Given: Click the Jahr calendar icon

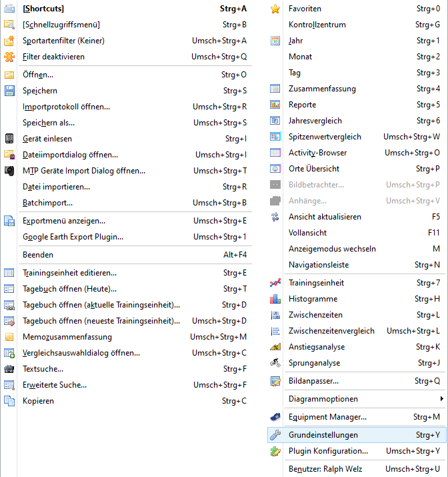Looking at the screenshot, I should tap(275, 41).
